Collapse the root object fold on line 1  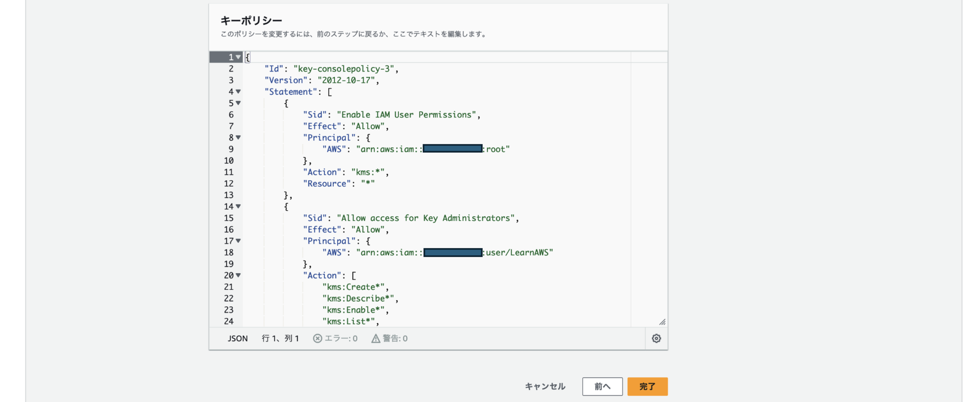point(238,57)
